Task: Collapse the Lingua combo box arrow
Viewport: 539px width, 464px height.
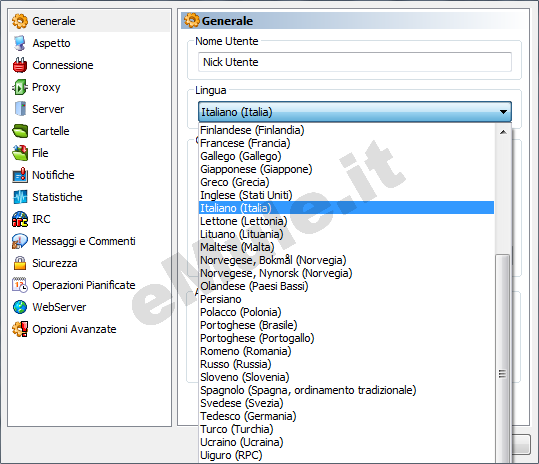Action: tap(503, 112)
